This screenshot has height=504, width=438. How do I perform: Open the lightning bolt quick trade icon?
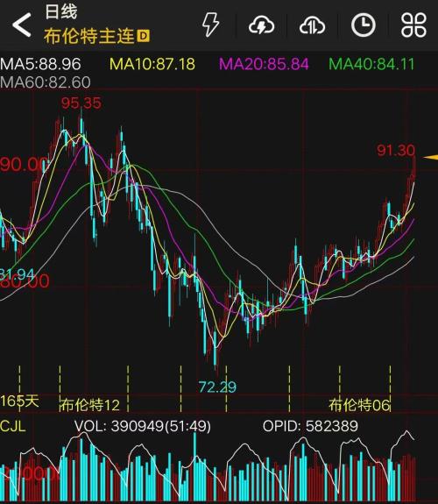pos(210,25)
